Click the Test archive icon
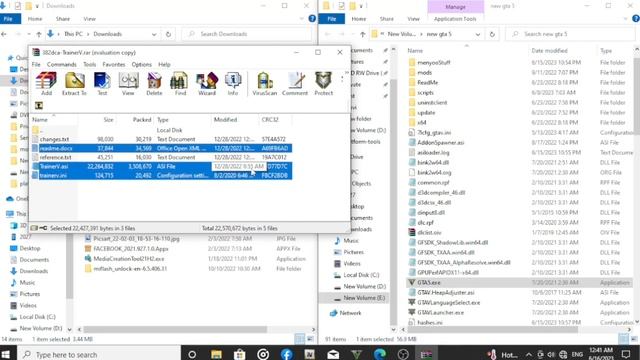The height and width of the screenshot is (360, 640). tap(102, 84)
